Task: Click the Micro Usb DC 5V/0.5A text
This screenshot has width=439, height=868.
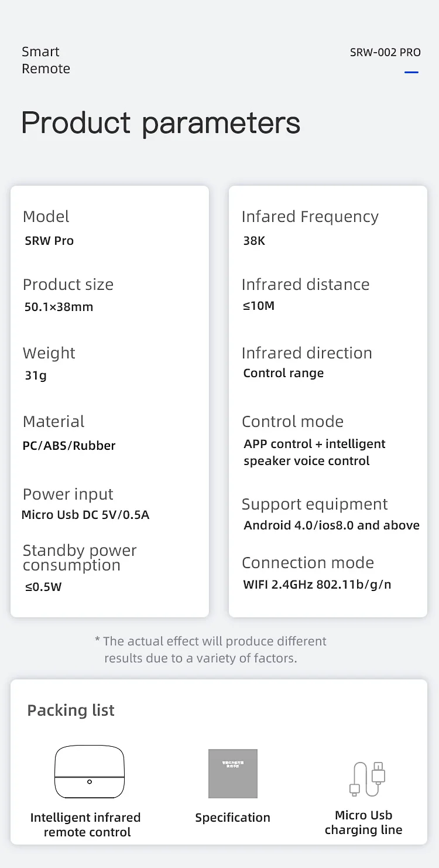Action: tap(85, 515)
